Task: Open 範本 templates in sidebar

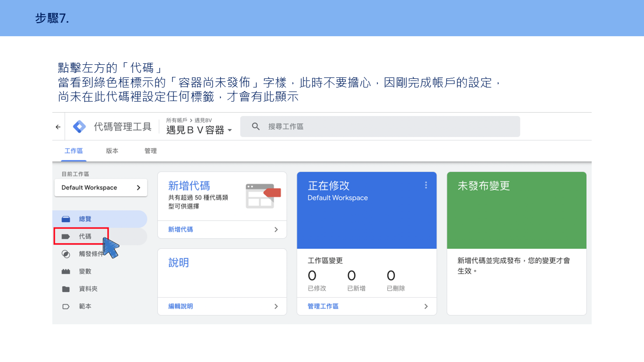Action: click(x=100, y=306)
